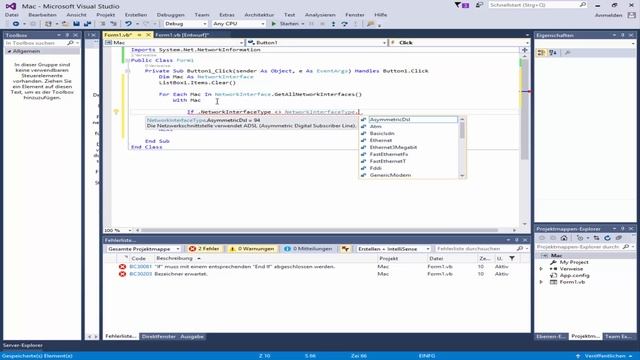Open the Datei menu
640x360 pixels.
(11, 15)
